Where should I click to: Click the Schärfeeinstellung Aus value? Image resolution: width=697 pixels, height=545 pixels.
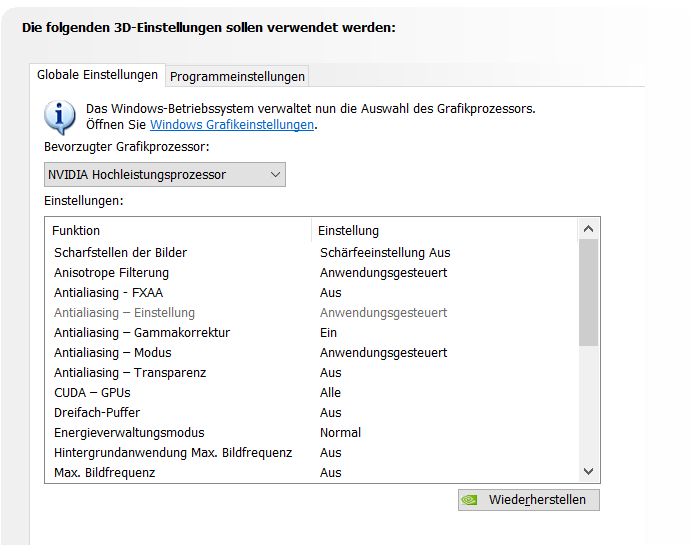coord(385,252)
